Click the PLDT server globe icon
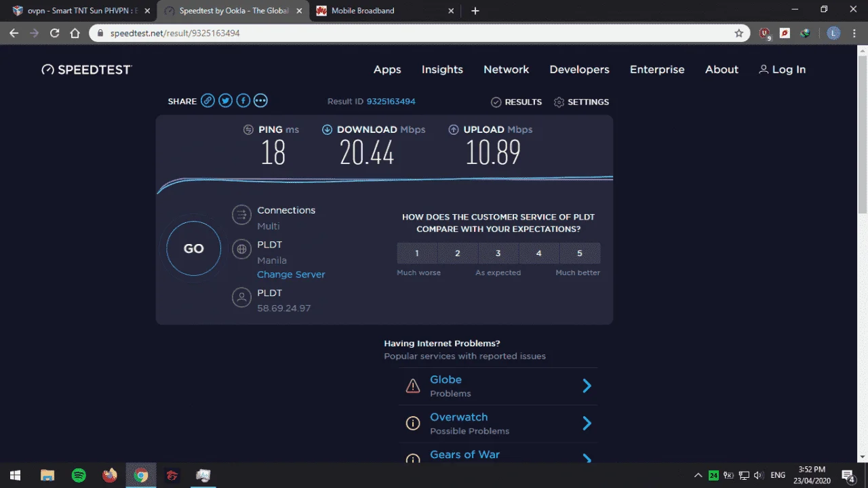This screenshot has height=488, width=868. pos(241,249)
